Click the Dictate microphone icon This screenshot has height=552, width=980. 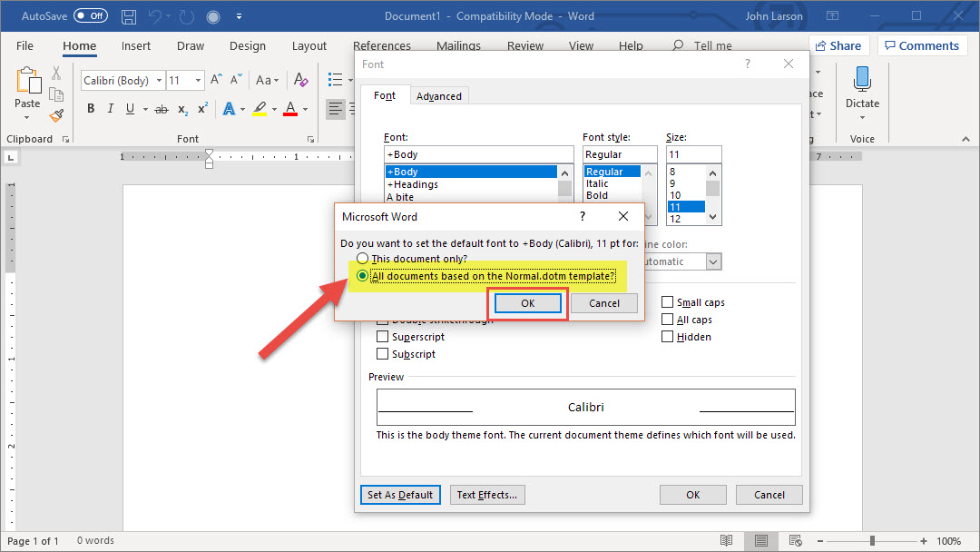[x=862, y=80]
